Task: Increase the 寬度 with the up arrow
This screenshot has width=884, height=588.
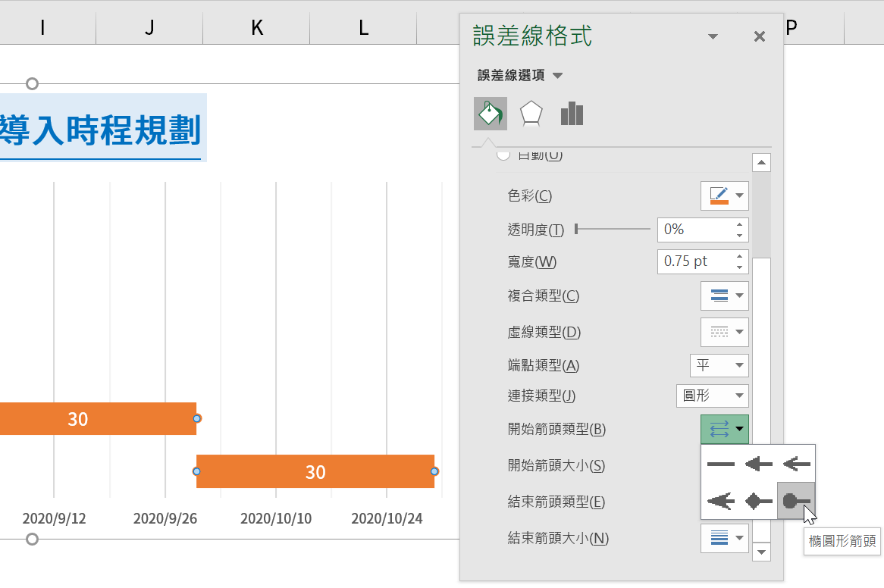Action: 740,256
